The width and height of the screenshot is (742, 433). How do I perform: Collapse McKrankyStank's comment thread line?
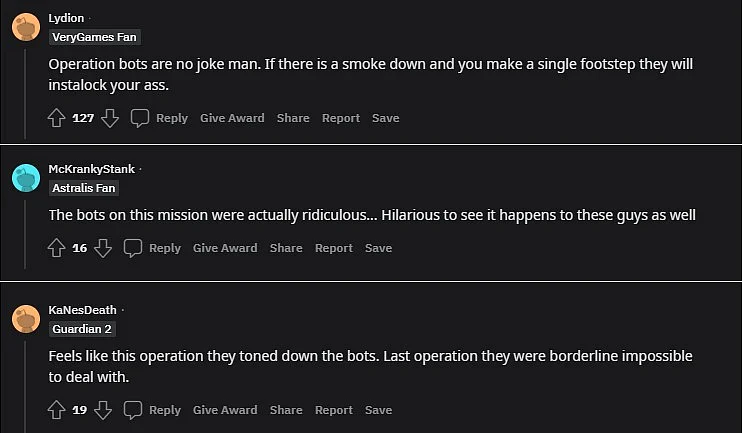click(25, 234)
